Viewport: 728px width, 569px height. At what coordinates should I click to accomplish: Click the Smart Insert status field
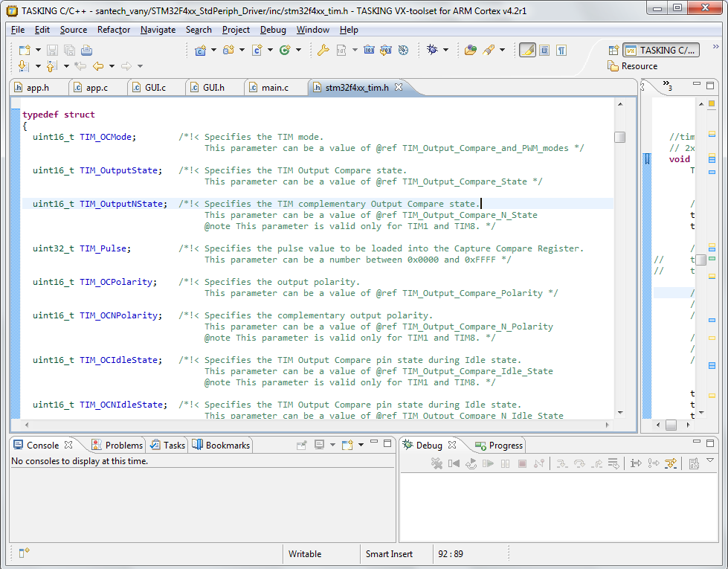click(389, 553)
